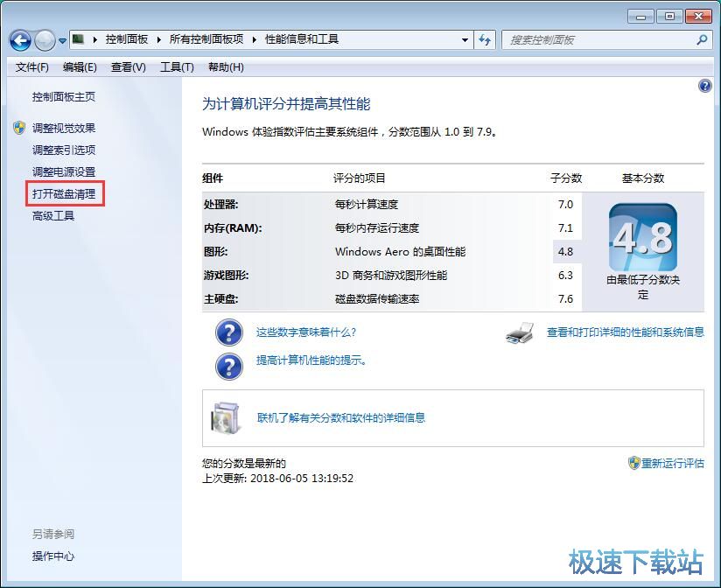Open 调整索引选项 link
This screenshot has width=721, height=588.
click(64, 150)
